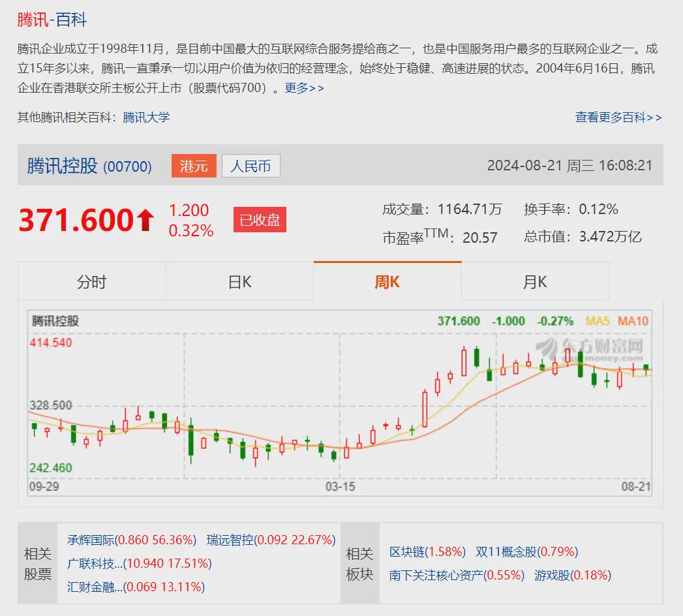Click the MA5 legend label

tap(597, 321)
